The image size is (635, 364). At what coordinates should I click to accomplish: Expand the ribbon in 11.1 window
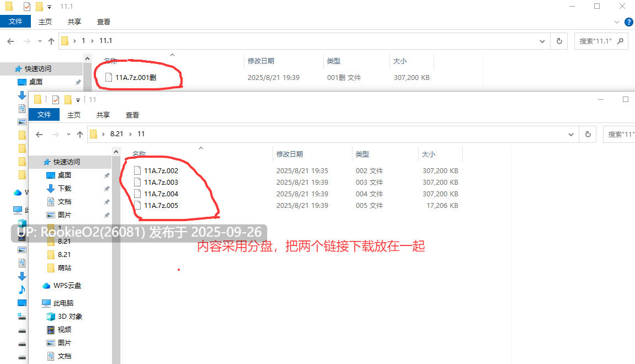point(617,22)
